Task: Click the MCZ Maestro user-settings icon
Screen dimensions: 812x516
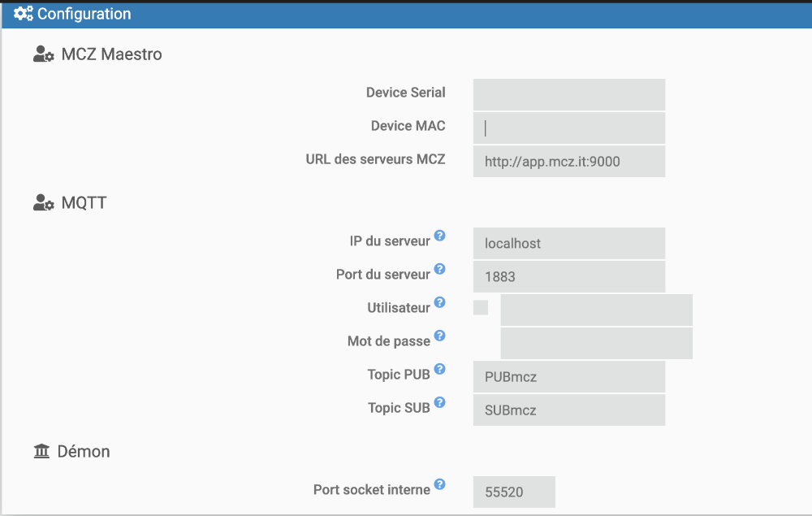Action: click(x=44, y=54)
